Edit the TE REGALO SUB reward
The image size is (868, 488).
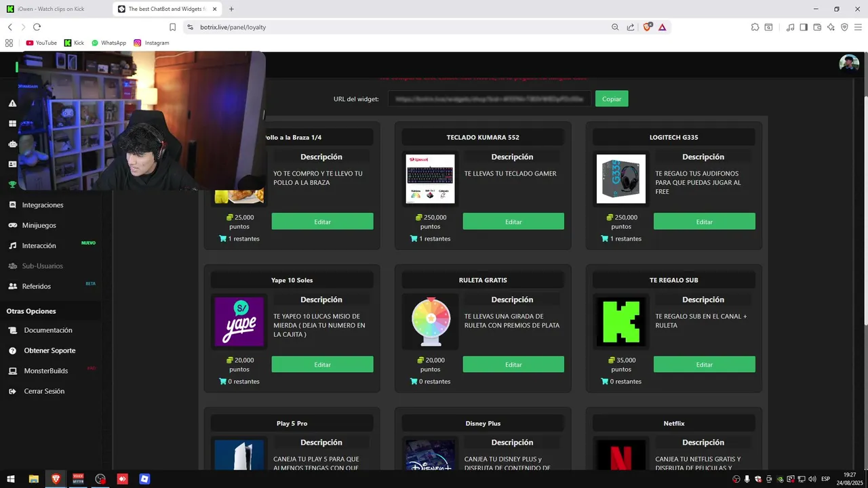tap(704, 365)
